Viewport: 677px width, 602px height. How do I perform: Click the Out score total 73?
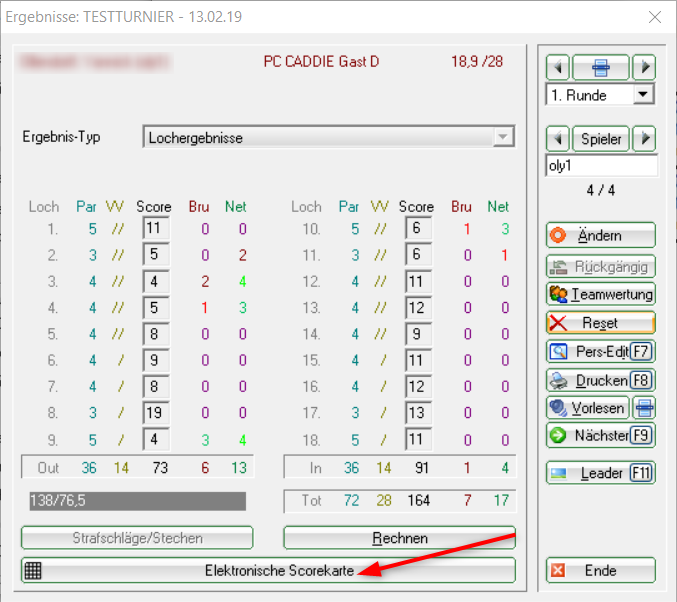[160, 468]
